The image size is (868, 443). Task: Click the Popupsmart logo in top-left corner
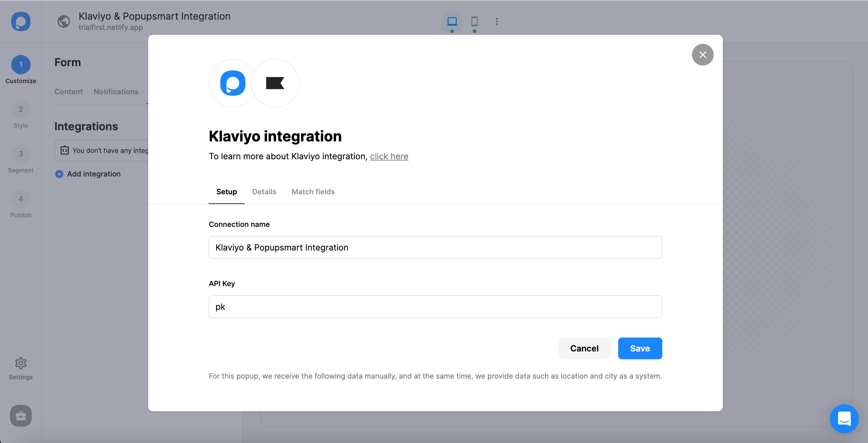pos(21,21)
